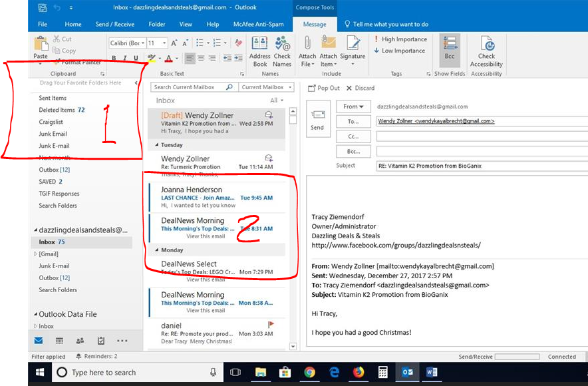Switch to Tasks view in navigation bar
The width and height of the screenshot is (588, 386).
[101, 341]
